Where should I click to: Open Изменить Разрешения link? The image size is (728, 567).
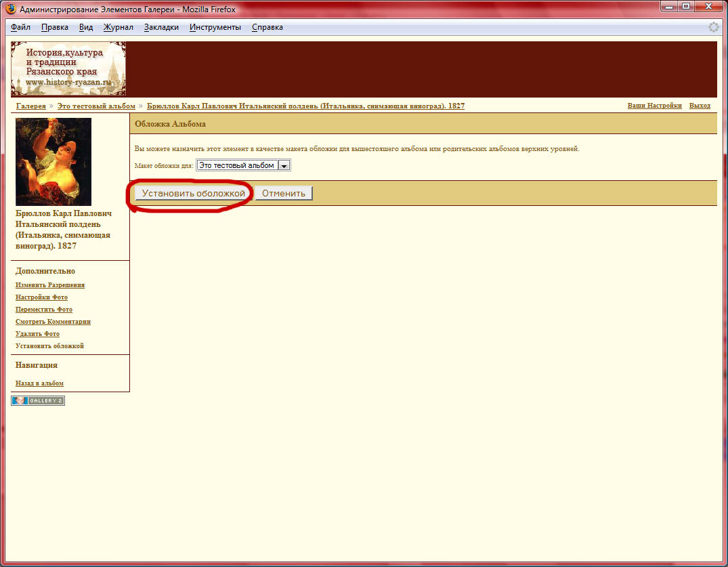50,285
